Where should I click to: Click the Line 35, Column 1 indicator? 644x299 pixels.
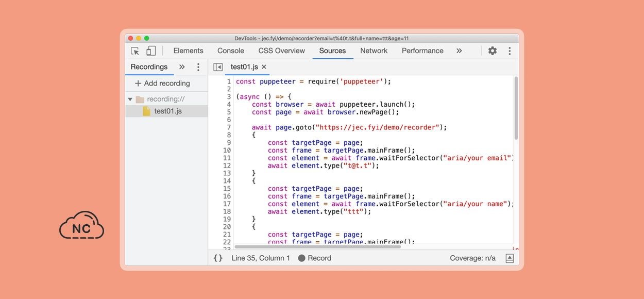coord(261,258)
